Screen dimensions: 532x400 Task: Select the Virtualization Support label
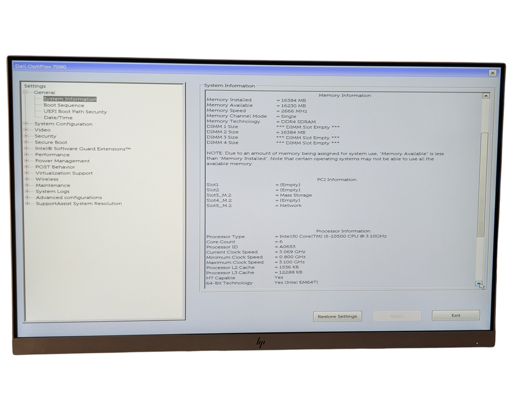(64, 173)
